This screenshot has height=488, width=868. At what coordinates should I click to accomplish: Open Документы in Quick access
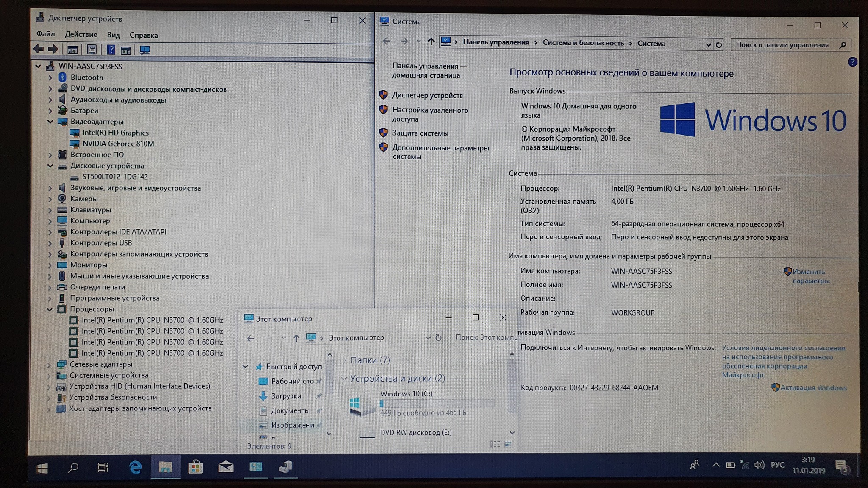pos(290,410)
